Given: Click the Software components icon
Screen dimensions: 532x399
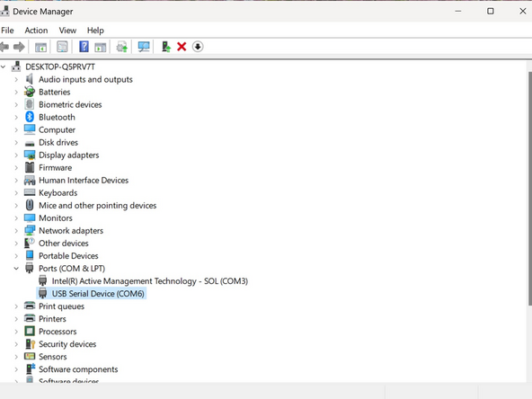Looking at the screenshot, I should (31, 369).
